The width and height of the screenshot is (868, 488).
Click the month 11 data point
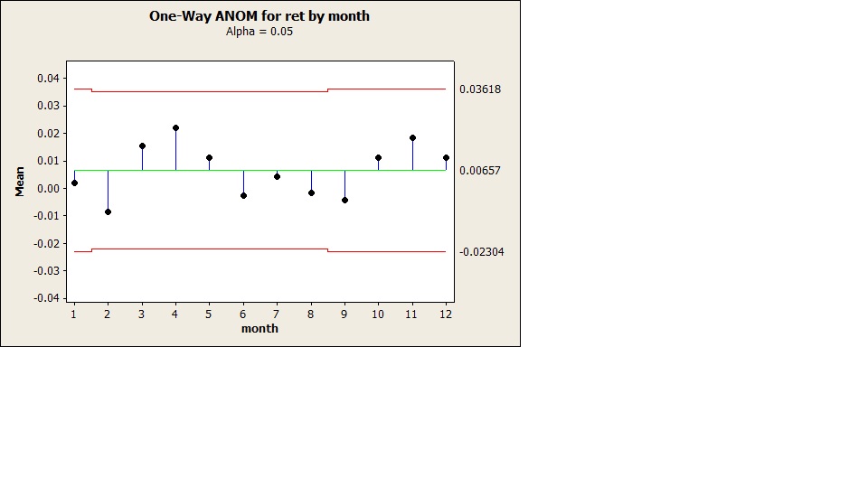point(412,138)
